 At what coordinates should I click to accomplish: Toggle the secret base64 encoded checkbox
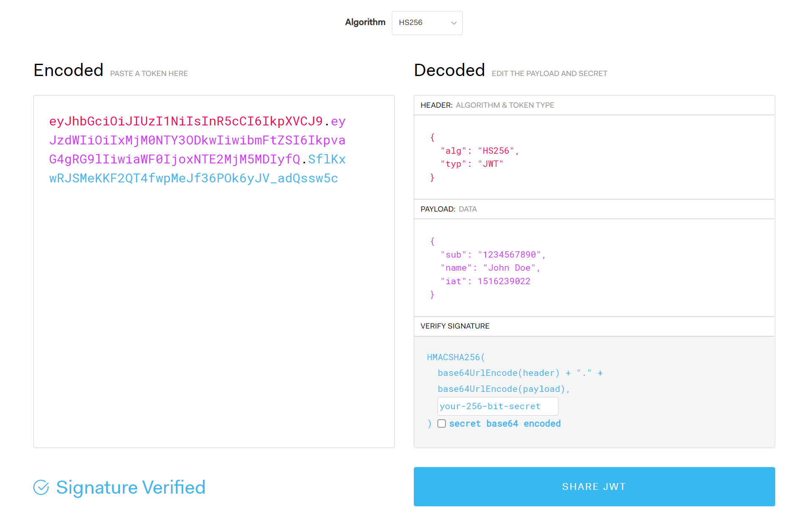coord(441,424)
